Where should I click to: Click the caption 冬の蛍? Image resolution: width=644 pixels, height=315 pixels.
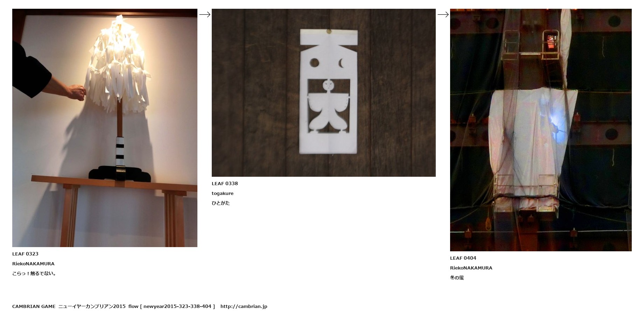pyautogui.click(x=457, y=278)
